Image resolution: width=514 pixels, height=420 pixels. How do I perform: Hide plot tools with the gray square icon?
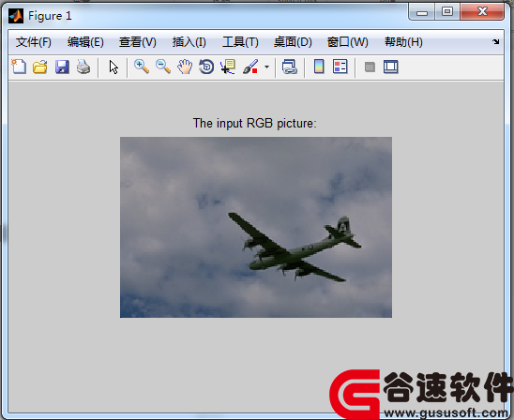pyautogui.click(x=370, y=67)
